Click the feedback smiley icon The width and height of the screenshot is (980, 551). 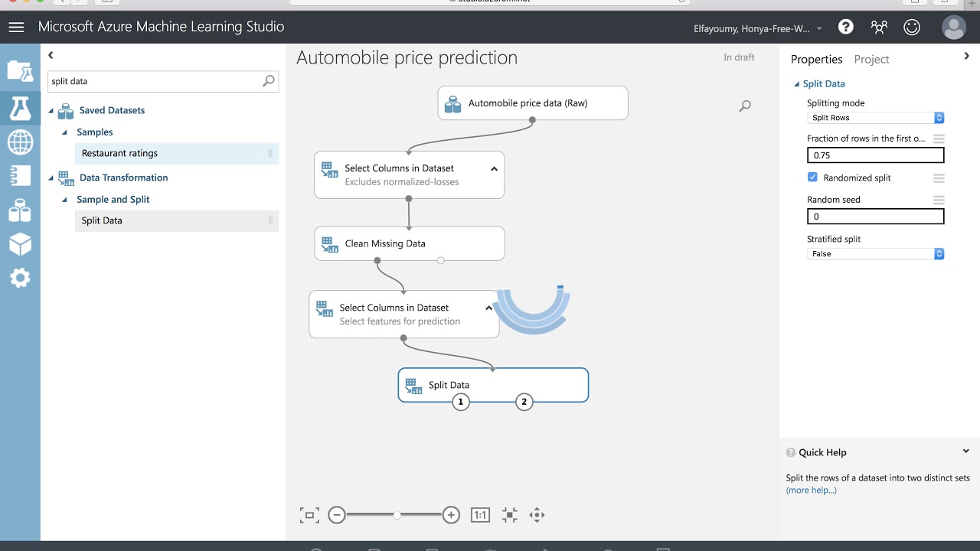pos(912,27)
